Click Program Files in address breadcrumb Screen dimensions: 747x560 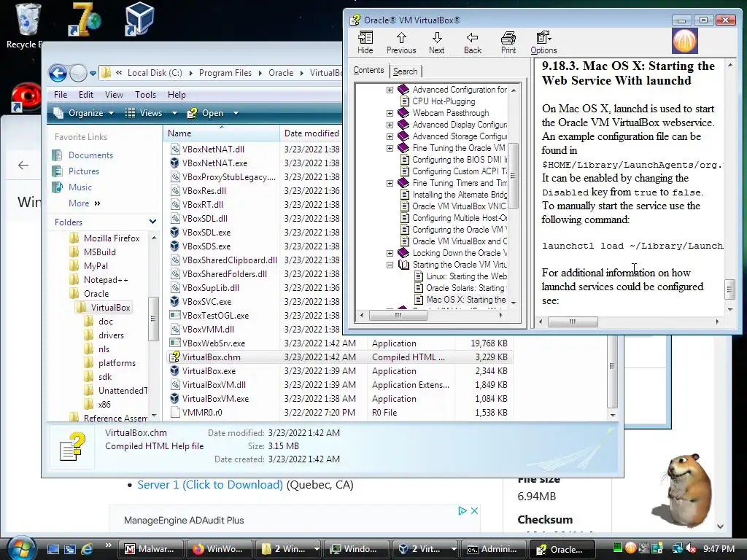tap(225, 73)
